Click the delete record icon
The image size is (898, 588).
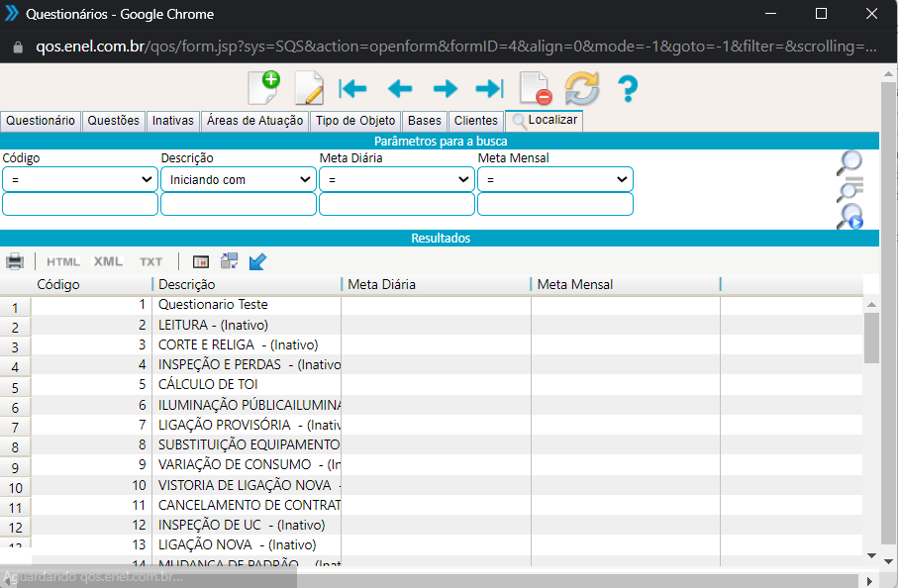pos(536,89)
